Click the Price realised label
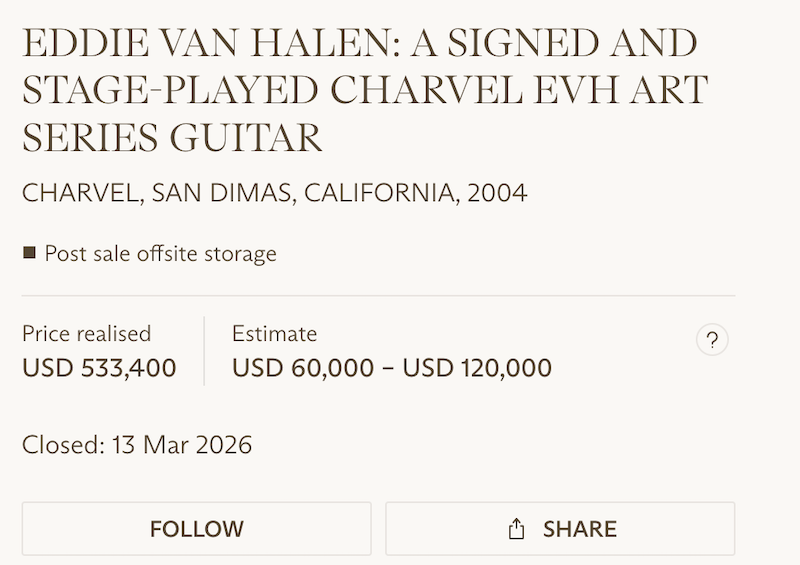The width and height of the screenshot is (800, 565). pyautogui.click(x=86, y=333)
